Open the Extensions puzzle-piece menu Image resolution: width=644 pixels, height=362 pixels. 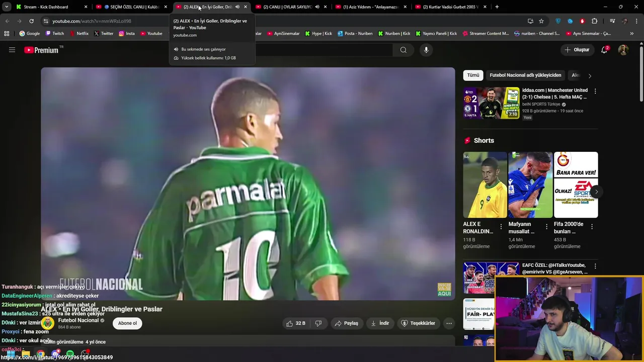594,21
